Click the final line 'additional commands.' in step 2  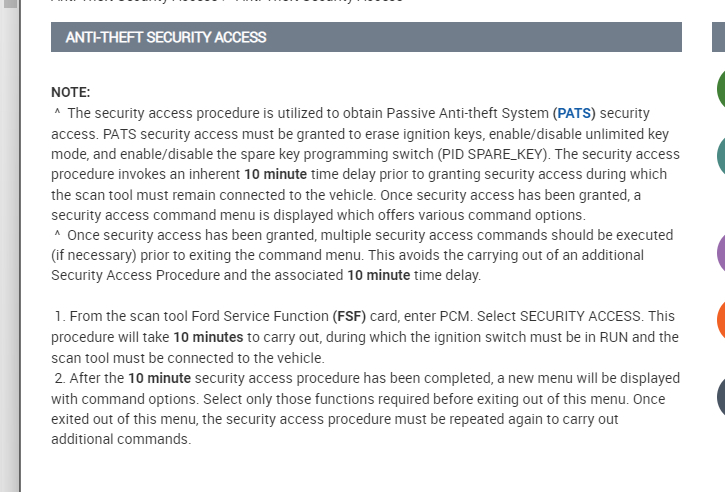coord(120,439)
